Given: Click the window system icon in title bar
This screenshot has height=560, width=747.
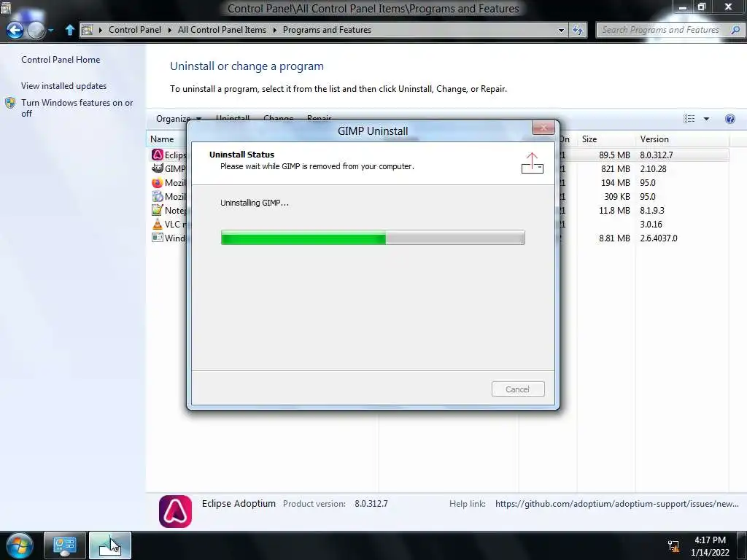Looking at the screenshot, I should point(5,7).
